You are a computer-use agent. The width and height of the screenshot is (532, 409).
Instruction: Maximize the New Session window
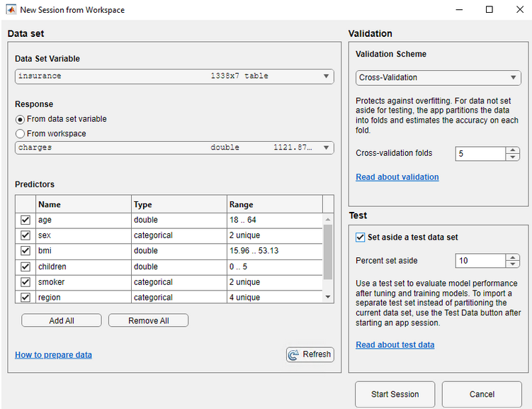(x=489, y=10)
